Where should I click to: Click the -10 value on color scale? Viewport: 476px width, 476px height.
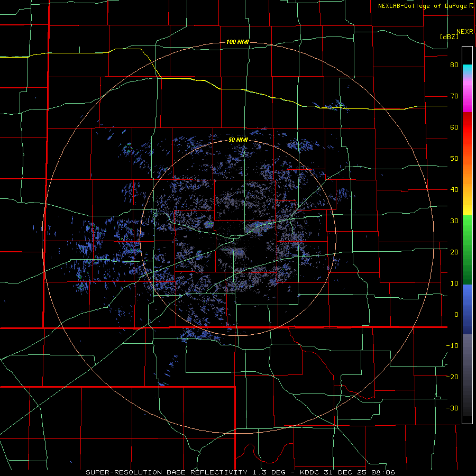(452, 346)
